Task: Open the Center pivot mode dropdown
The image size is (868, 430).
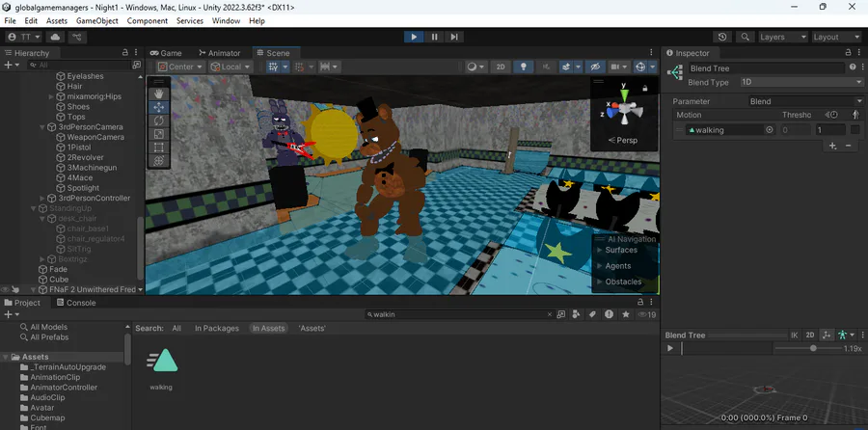Action: [180, 67]
